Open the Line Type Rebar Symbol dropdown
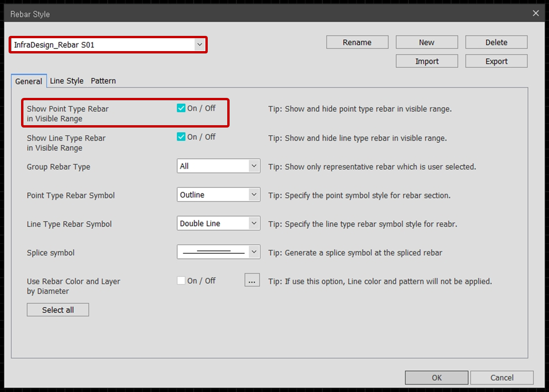549x392 pixels. coord(253,223)
